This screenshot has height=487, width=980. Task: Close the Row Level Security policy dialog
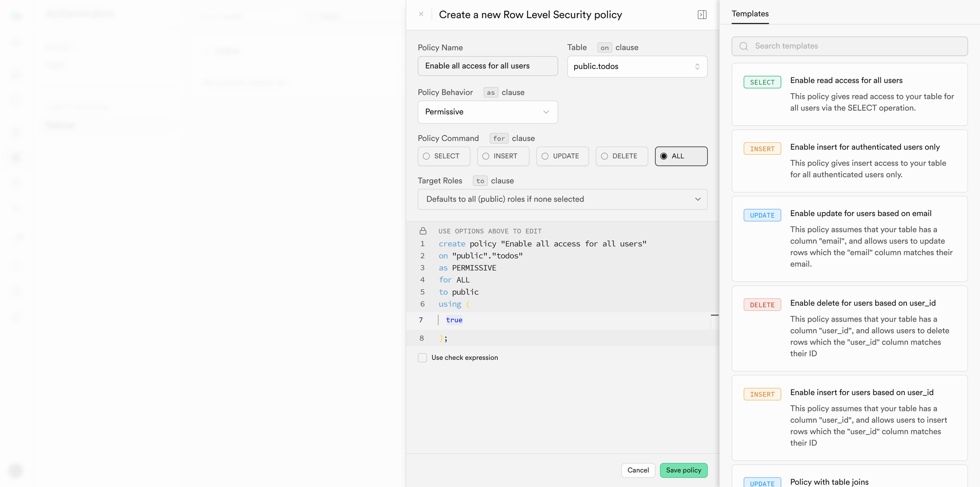[421, 14]
